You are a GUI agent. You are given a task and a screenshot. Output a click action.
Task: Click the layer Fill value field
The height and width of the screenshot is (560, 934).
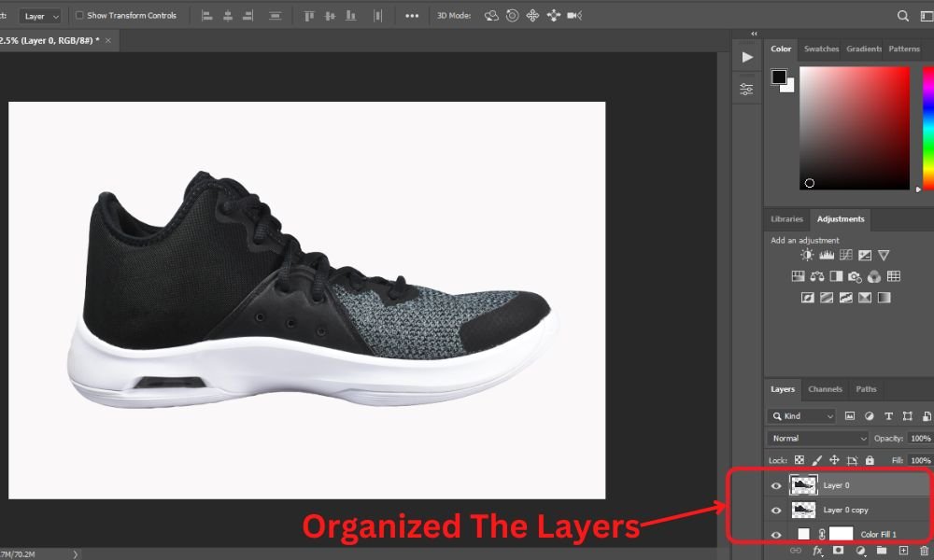[921, 460]
